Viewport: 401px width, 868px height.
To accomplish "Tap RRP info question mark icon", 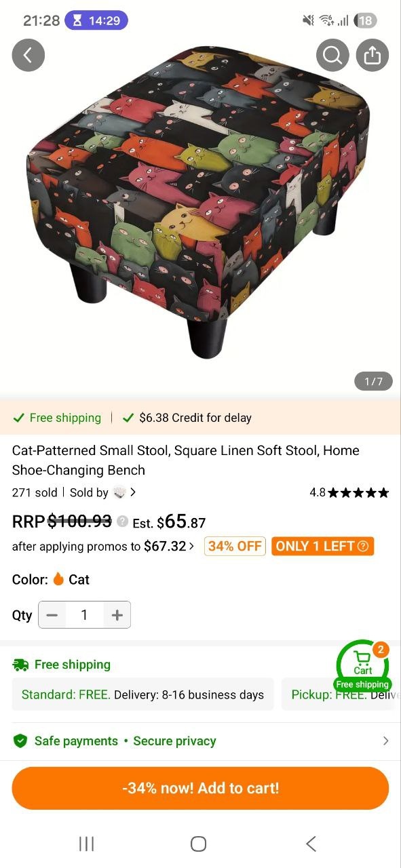I will click(122, 521).
